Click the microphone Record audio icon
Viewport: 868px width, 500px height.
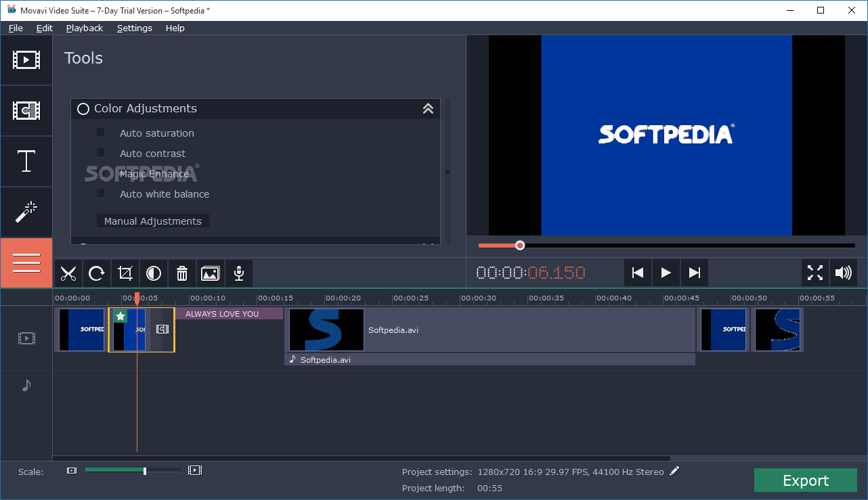pos(239,273)
